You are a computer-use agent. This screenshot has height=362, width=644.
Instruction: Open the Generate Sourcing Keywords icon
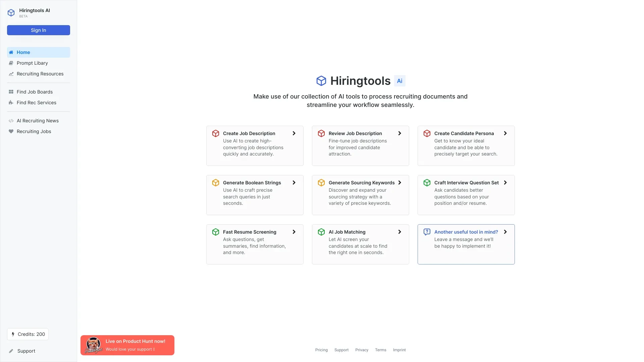click(321, 183)
